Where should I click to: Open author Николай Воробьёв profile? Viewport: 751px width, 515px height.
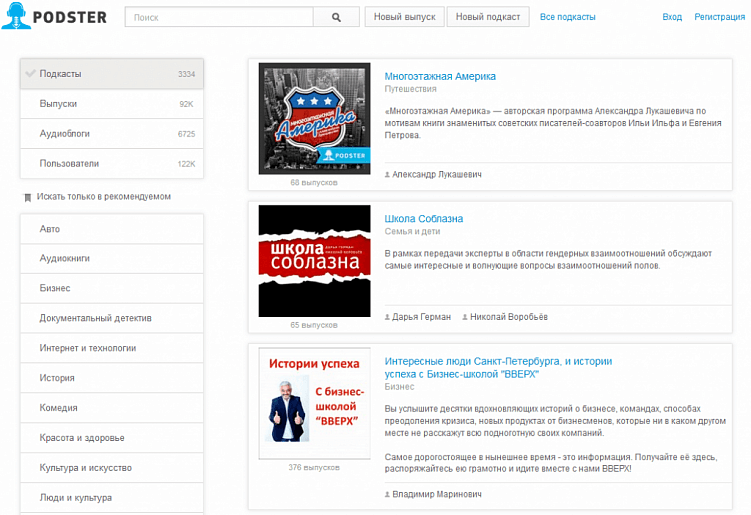(509, 317)
